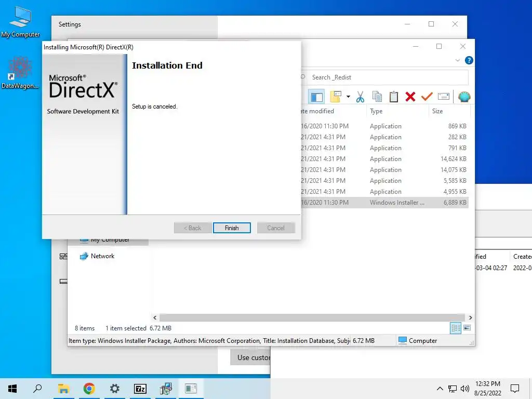Show hidden system tray icons
The height and width of the screenshot is (399, 532).
tap(440, 389)
